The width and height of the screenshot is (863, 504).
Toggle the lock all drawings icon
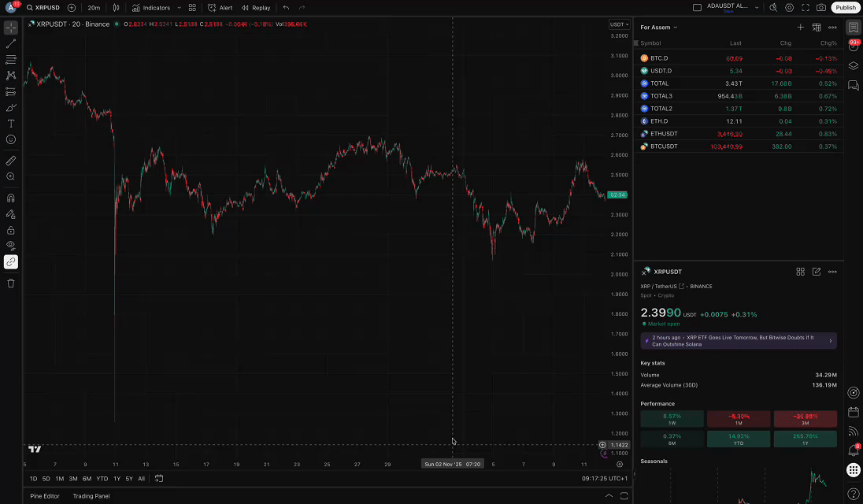pos(10,229)
